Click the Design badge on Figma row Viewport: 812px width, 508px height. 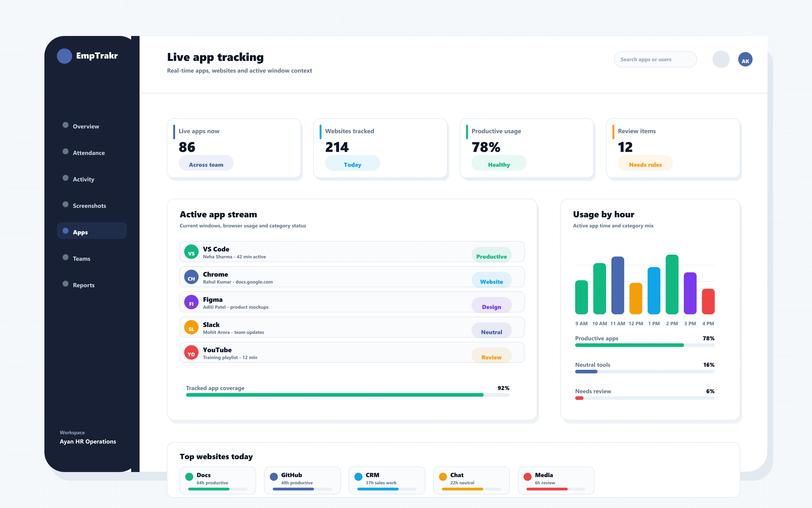492,305
